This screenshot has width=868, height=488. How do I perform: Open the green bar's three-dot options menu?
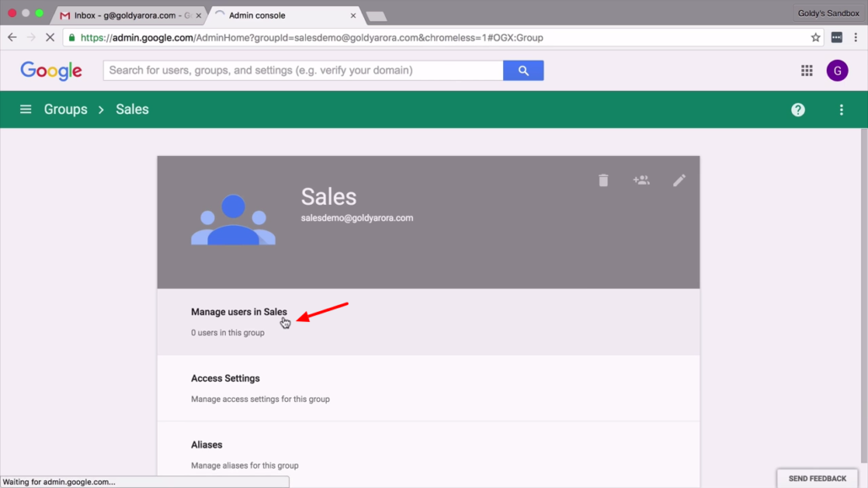point(841,110)
